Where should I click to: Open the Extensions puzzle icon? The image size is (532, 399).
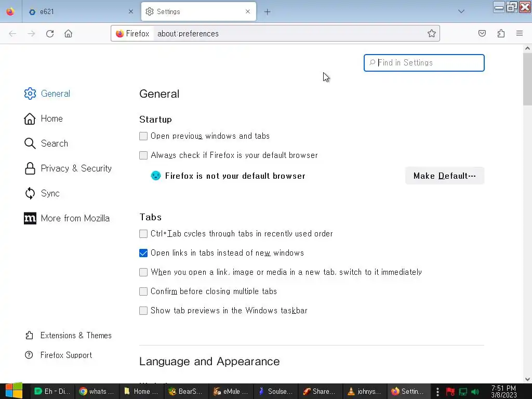click(x=501, y=33)
